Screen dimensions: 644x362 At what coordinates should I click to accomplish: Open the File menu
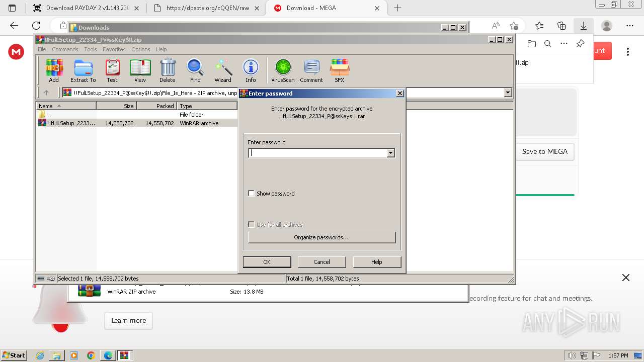(x=42, y=49)
